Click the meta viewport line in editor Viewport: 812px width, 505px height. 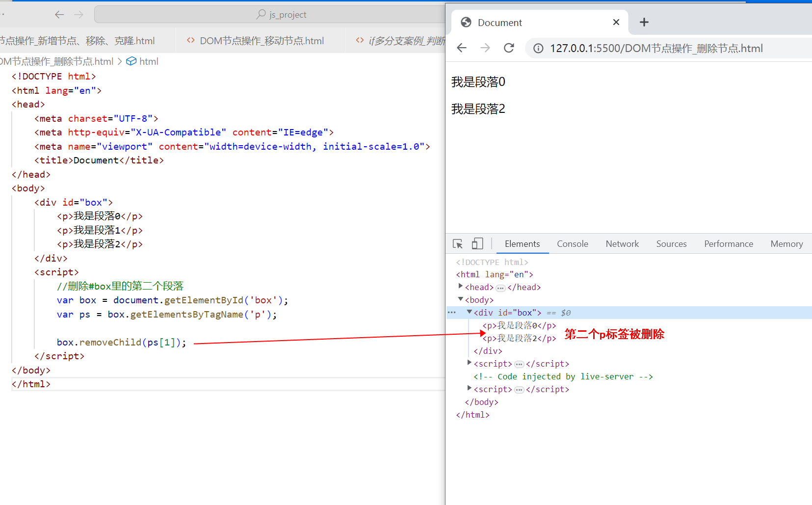point(232,146)
